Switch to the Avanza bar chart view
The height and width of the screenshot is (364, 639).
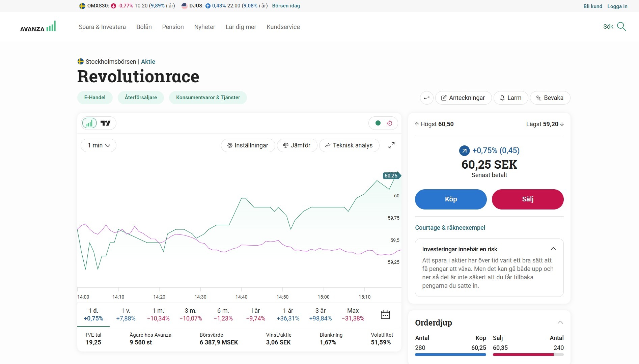point(89,123)
